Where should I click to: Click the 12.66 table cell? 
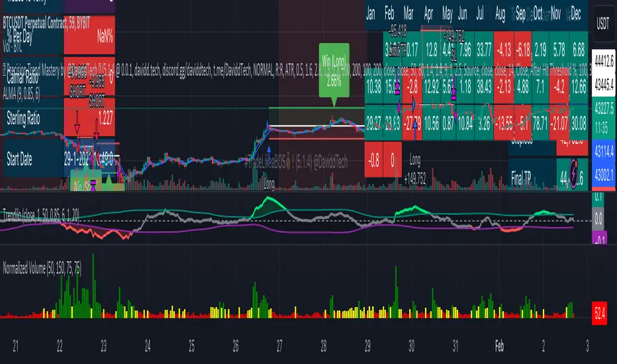(579, 86)
